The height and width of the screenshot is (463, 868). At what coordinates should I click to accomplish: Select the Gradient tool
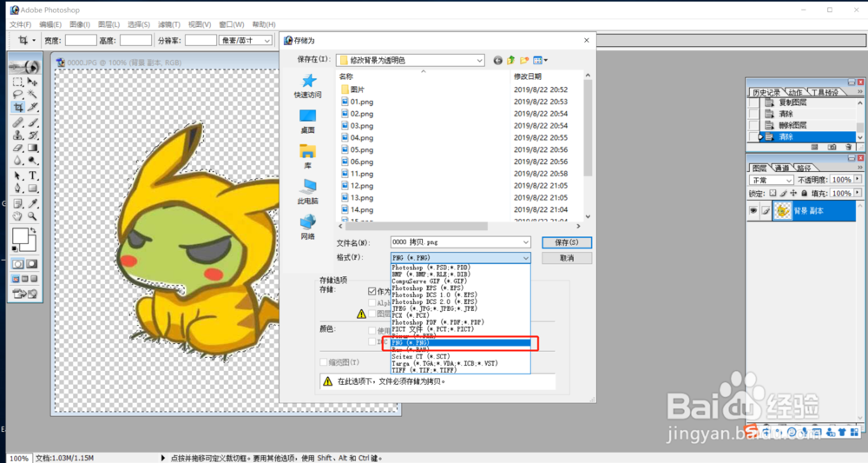(33, 148)
